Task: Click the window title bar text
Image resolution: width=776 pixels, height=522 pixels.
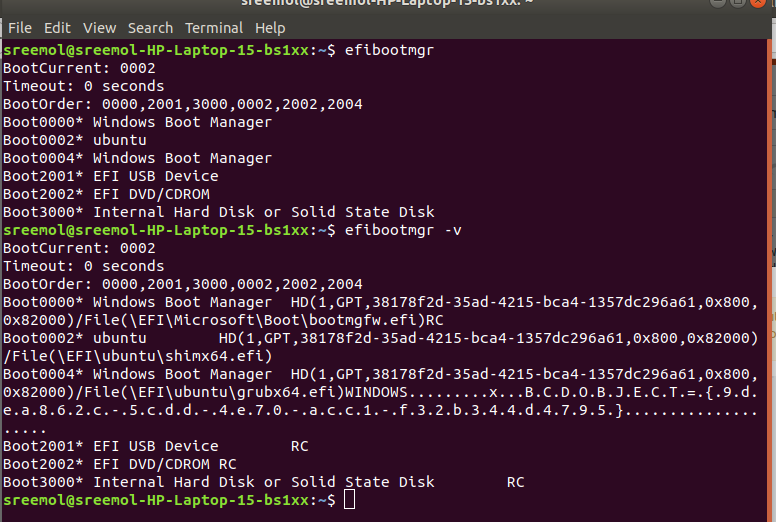Action: 387,3
